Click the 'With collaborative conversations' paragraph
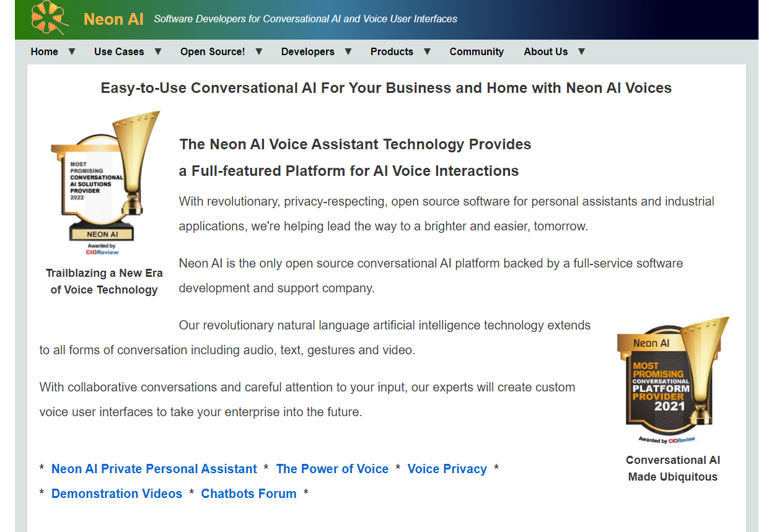This screenshot has height=532, width=774. pos(307,399)
